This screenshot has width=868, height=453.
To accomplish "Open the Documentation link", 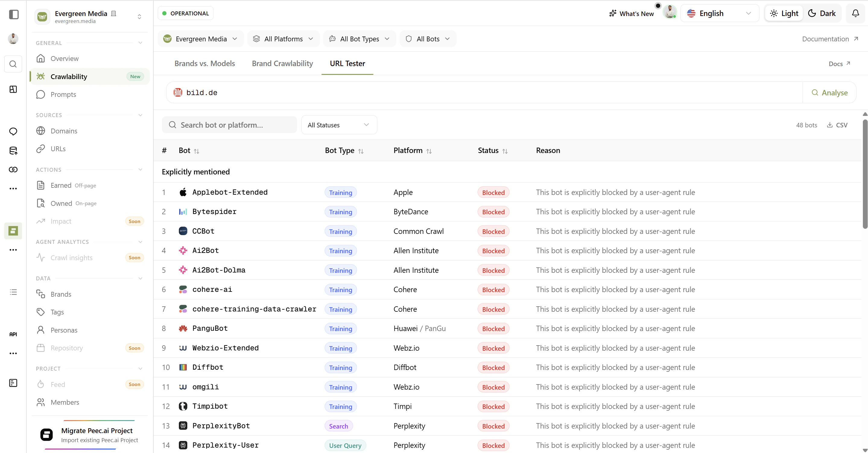I will point(830,39).
